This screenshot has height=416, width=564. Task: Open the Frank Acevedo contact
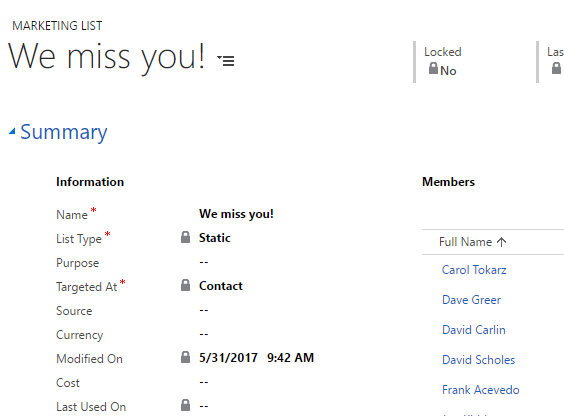pos(481,390)
